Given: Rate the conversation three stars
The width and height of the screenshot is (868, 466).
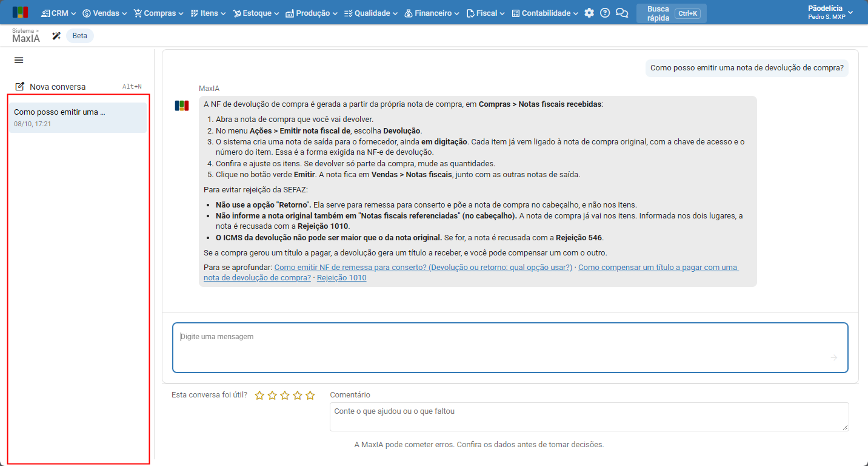Looking at the screenshot, I should [x=285, y=396].
